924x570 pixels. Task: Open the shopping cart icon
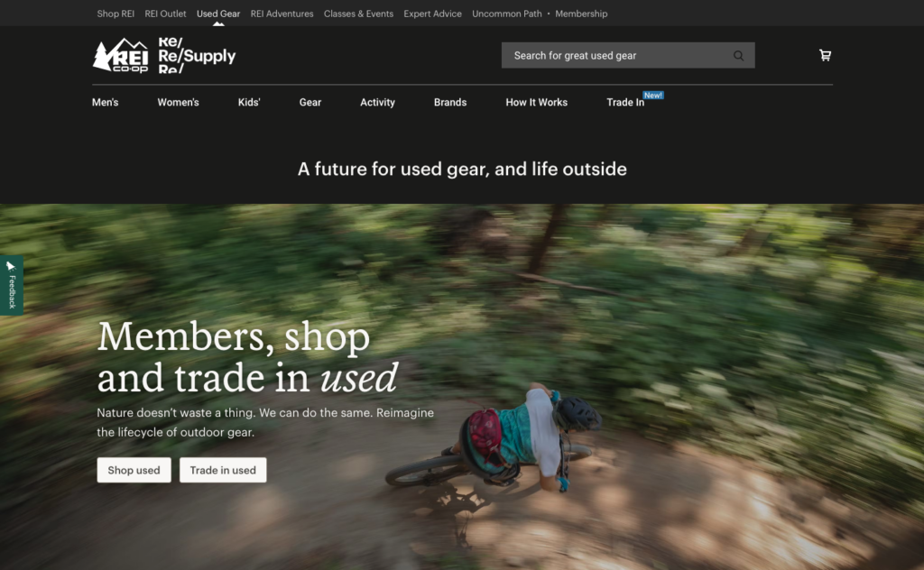[825, 55]
